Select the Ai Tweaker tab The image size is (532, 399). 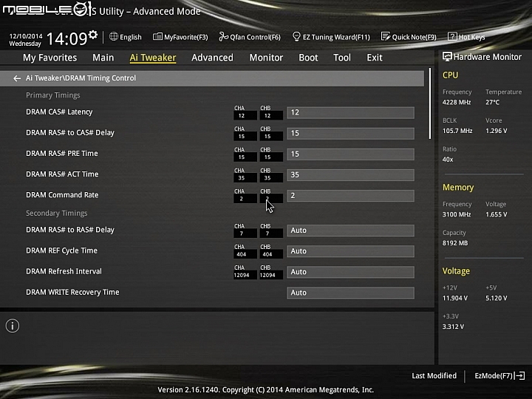point(153,58)
